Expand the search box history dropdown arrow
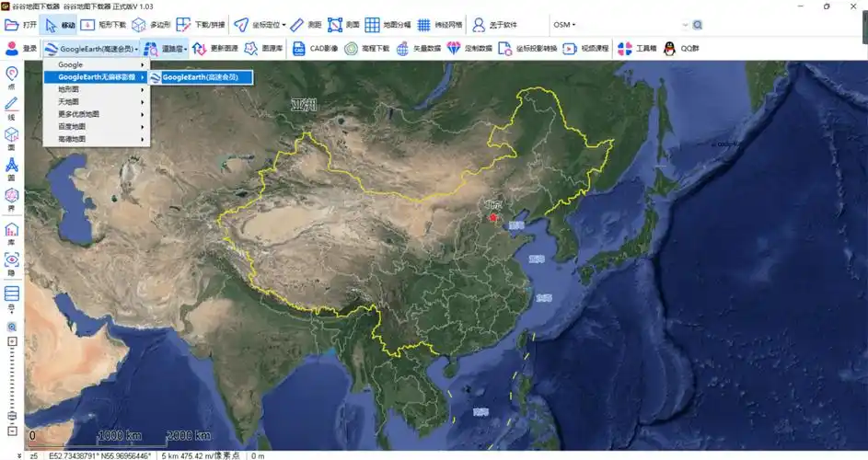This screenshot has width=868, height=460. 685,25
